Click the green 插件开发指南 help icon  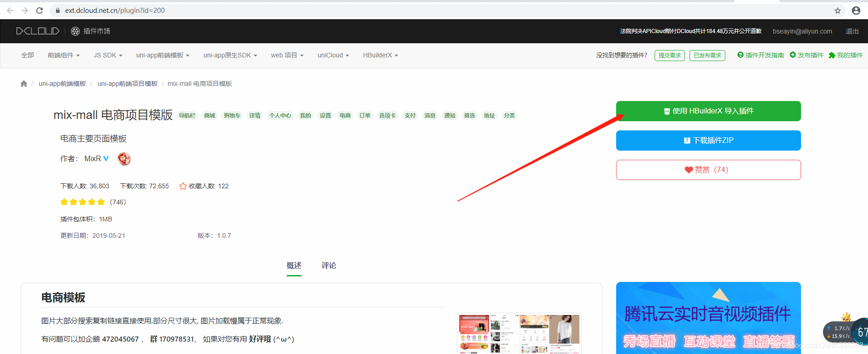740,55
